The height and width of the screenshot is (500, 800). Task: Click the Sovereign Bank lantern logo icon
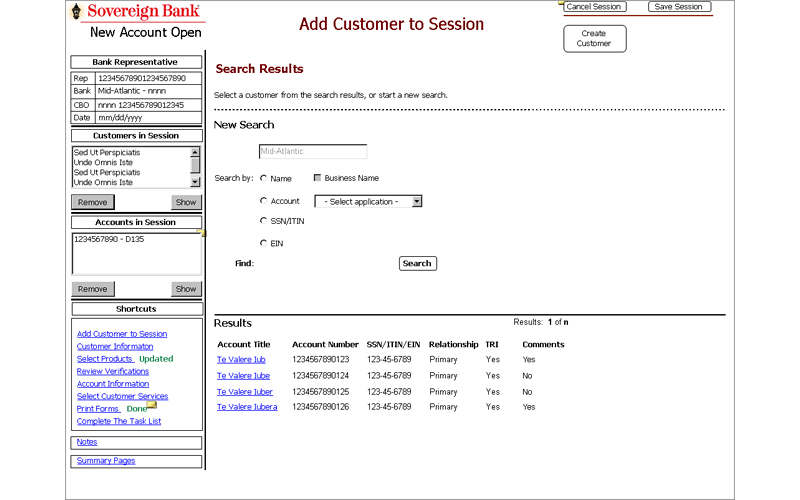pyautogui.click(x=77, y=11)
